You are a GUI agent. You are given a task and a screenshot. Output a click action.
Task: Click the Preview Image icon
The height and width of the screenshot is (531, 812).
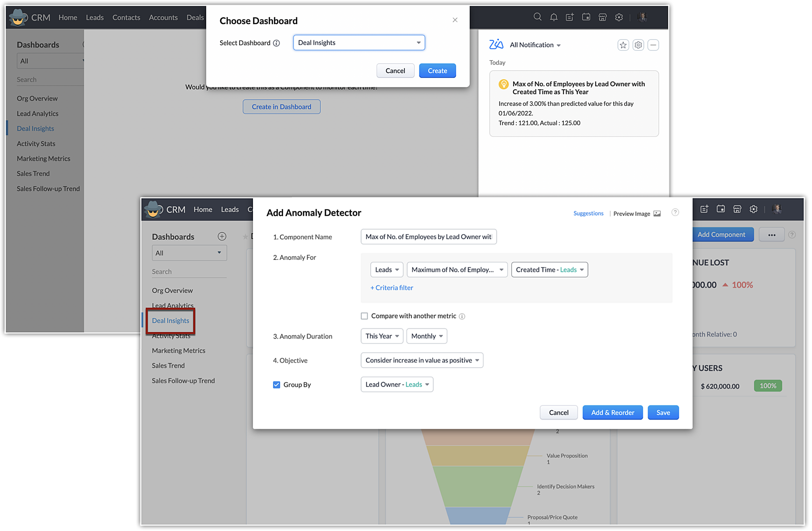click(x=657, y=213)
